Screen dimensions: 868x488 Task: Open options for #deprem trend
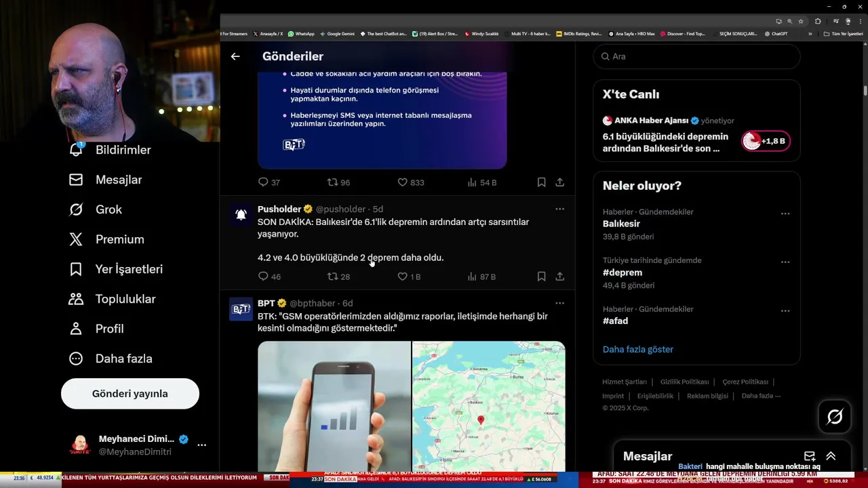(x=785, y=262)
